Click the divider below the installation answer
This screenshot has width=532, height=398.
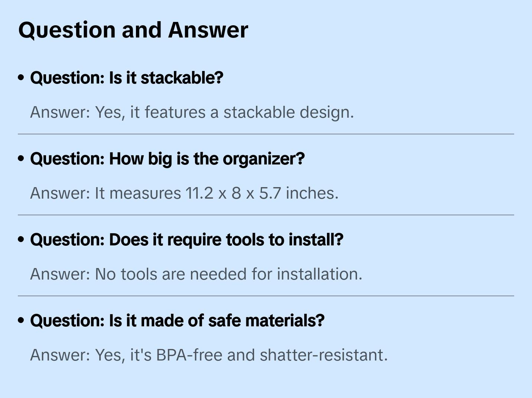click(266, 296)
